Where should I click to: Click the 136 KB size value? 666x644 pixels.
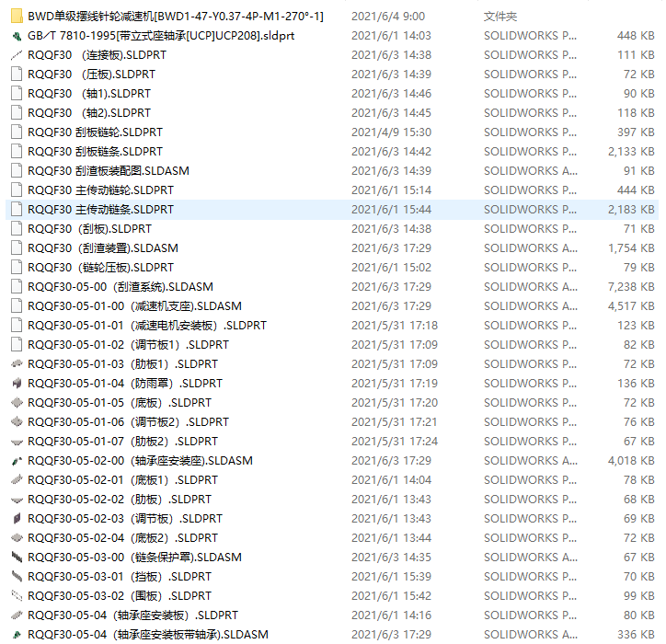tap(636, 383)
